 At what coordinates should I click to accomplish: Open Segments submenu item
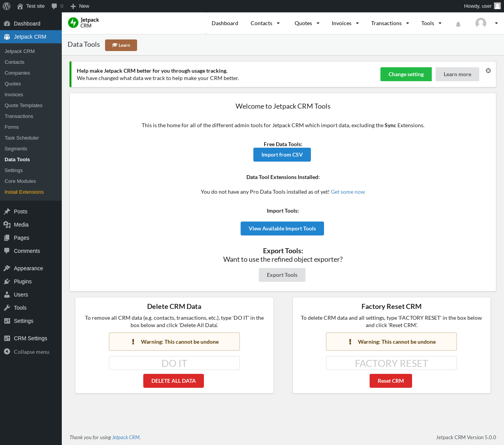[x=31, y=149]
